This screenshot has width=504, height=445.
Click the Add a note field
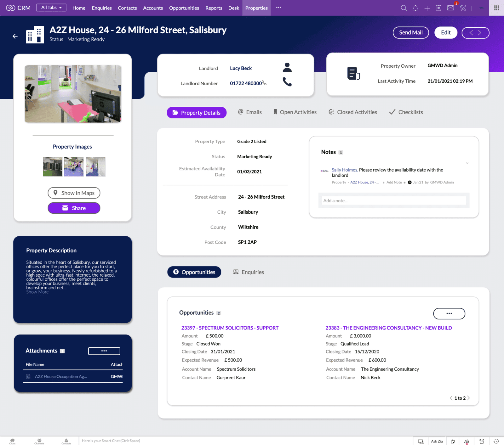point(393,201)
